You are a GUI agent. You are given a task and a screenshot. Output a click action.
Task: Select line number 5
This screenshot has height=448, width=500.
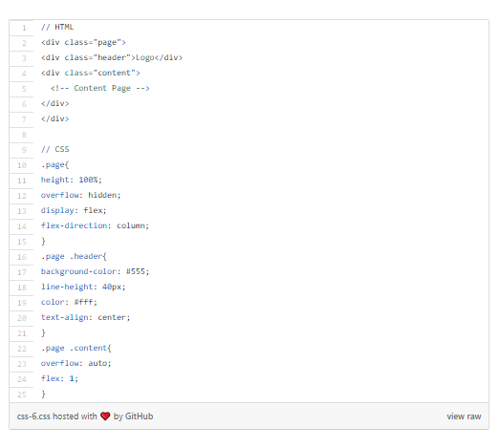24,89
